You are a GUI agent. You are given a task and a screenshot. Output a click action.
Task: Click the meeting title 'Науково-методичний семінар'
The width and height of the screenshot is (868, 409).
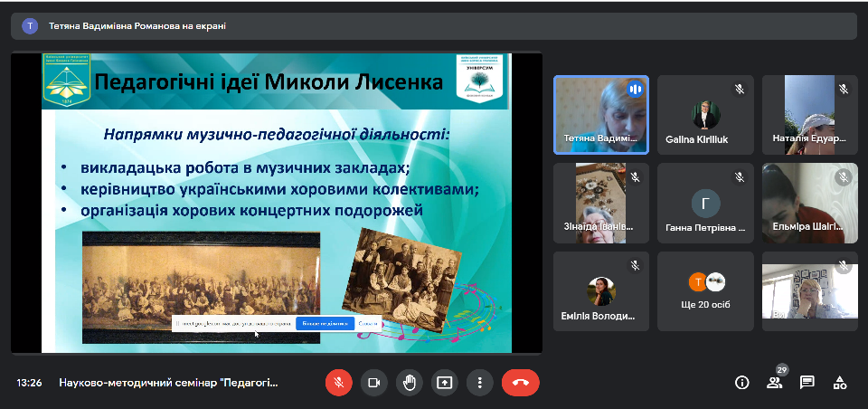pyautogui.click(x=168, y=383)
